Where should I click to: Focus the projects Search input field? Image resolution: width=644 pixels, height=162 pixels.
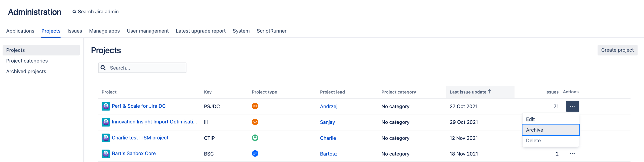point(146,68)
